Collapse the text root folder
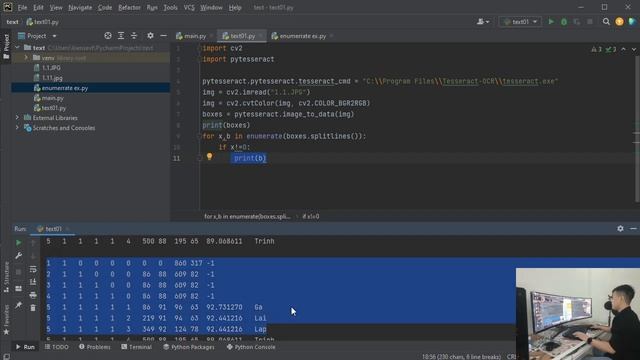The height and width of the screenshot is (360, 640). [17, 48]
